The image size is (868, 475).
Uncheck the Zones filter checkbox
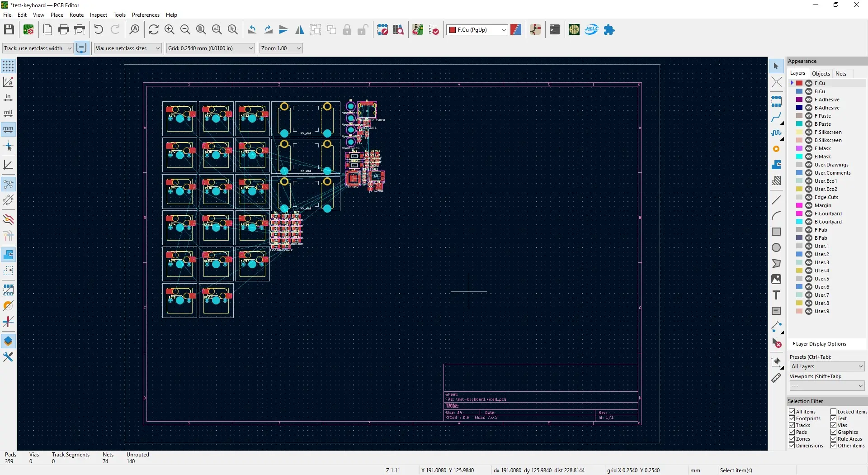[x=792, y=439]
